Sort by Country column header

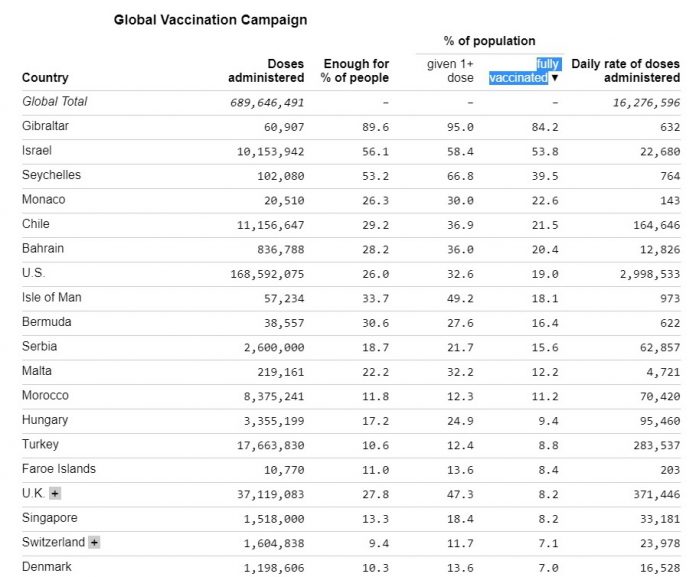pyautogui.click(x=45, y=77)
